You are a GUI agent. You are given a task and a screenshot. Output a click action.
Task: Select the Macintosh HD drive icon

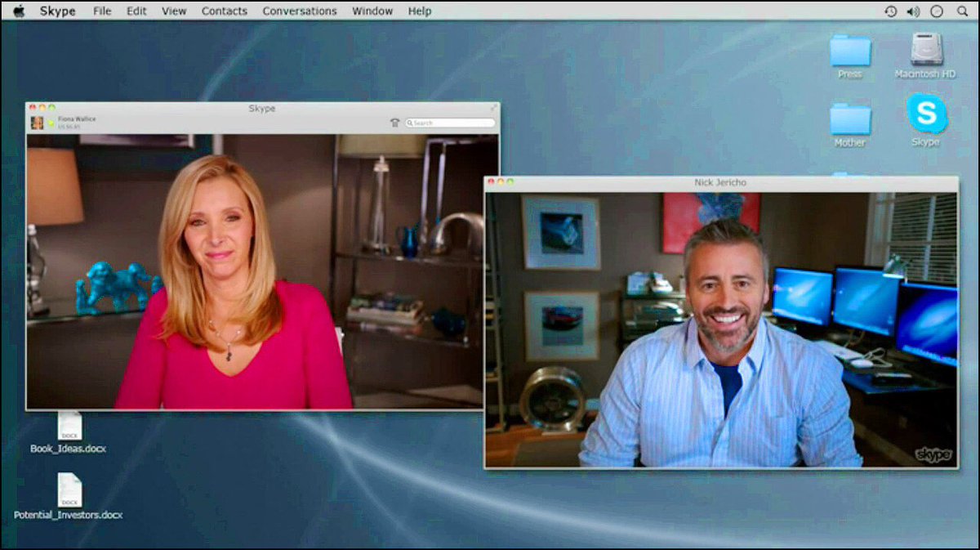point(927,49)
